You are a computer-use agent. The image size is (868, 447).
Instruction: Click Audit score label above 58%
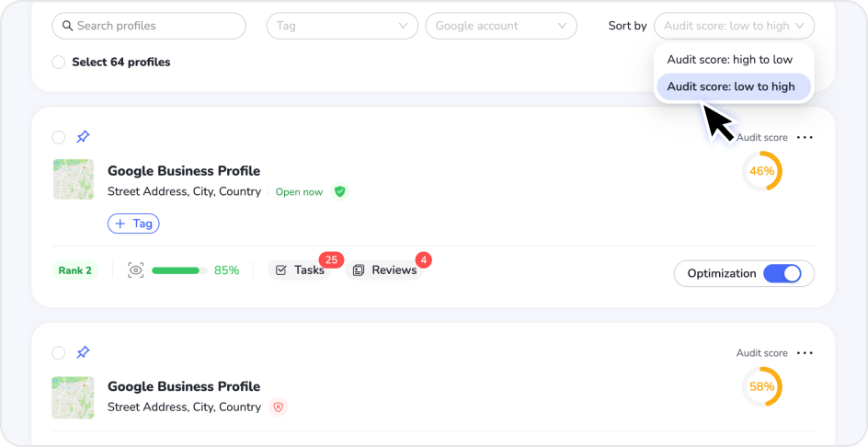point(761,353)
